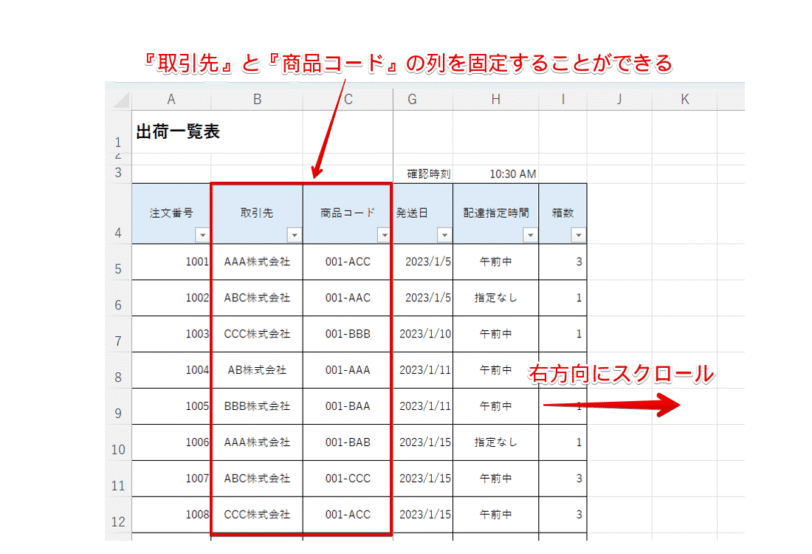Click AAA株式会社 in row 5
Image resolution: width=812 pixels, height=554 pixels.
pos(257,262)
